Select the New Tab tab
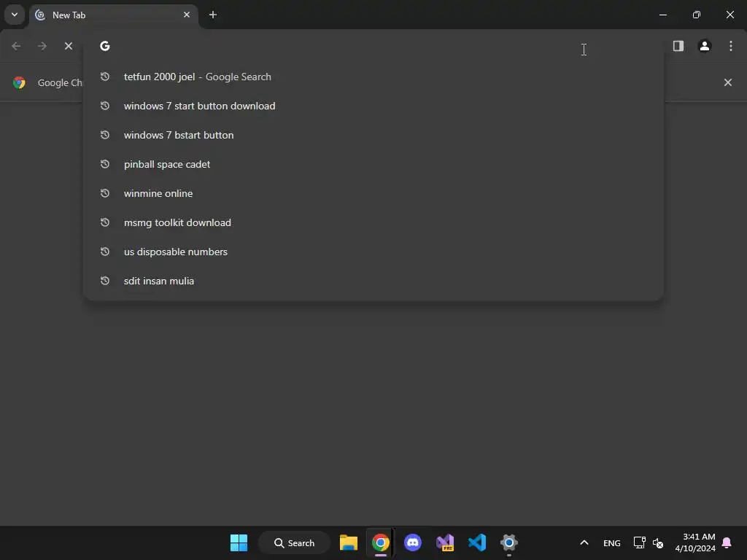 tap(114, 15)
